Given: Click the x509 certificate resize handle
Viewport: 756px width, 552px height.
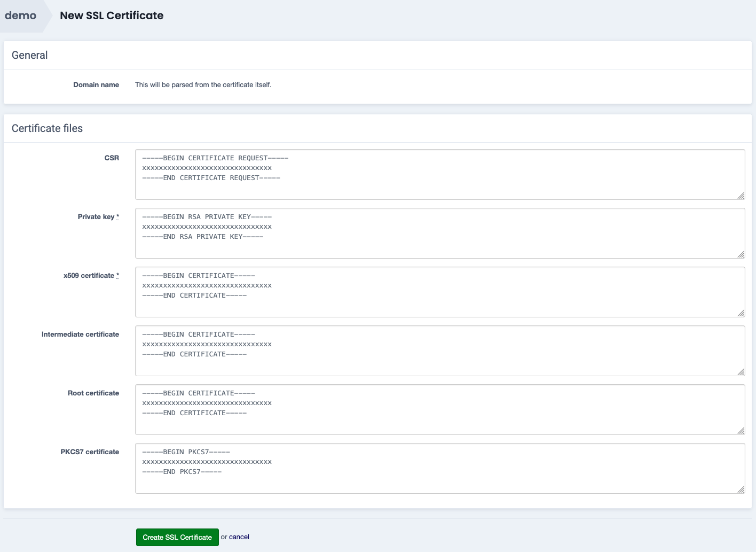Looking at the screenshot, I should click(x=741, y=313).
